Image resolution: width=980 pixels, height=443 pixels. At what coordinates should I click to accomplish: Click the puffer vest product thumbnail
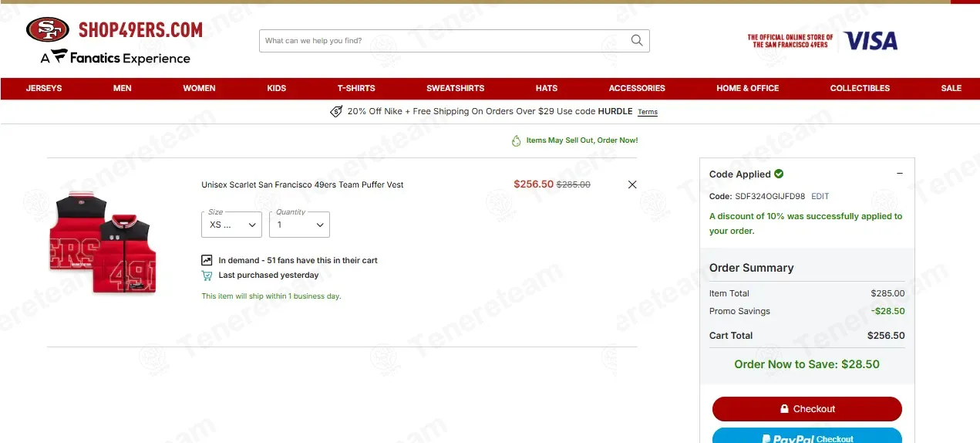(x=103, y=242)
